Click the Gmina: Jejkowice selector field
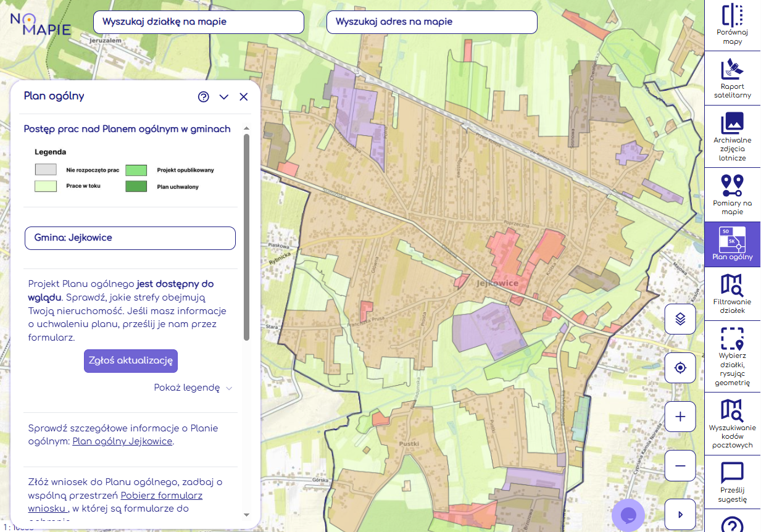This screenshot has height=532, width=761. (130, 238)
